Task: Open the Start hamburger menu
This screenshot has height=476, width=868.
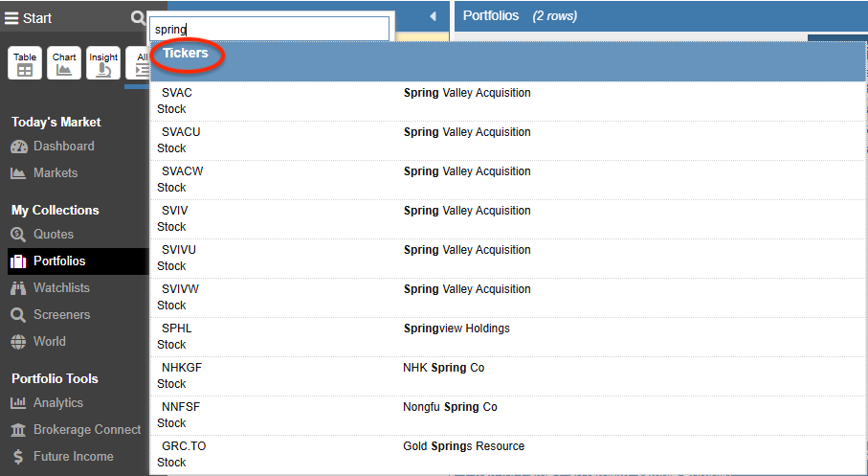Action: click(x=28, y=18)
